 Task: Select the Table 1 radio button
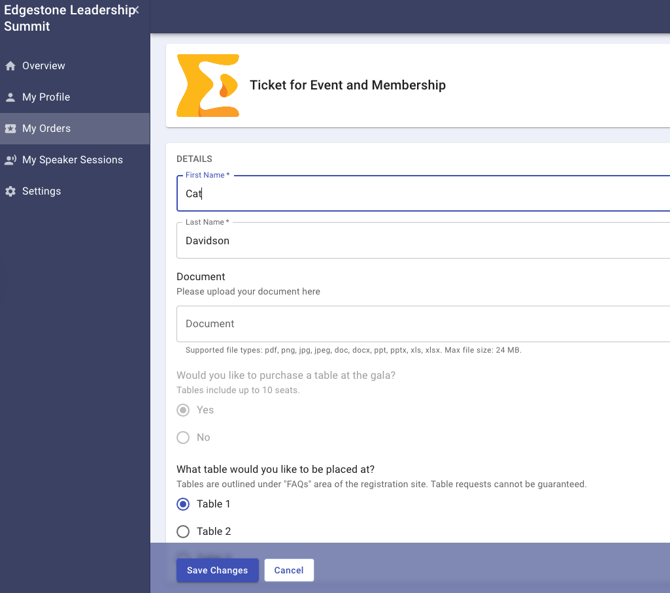coord(183,504)
